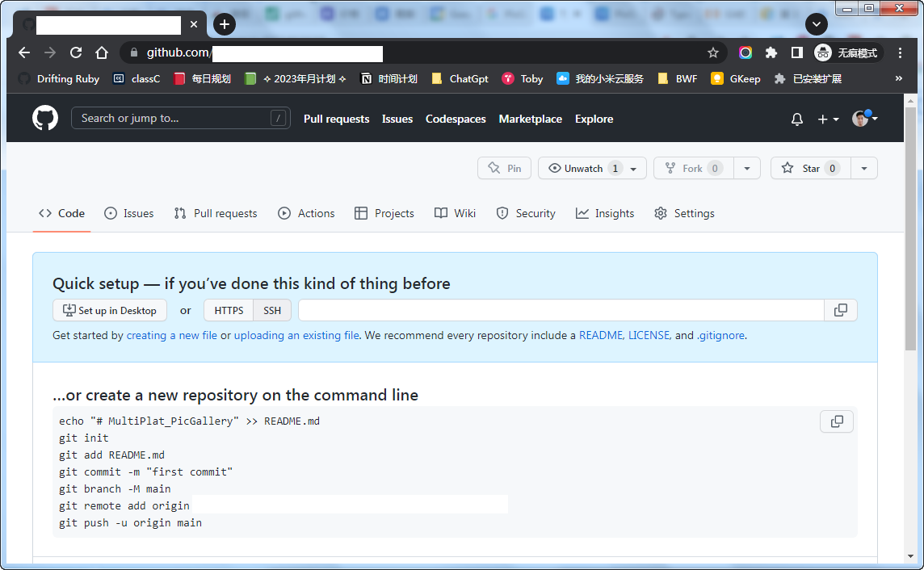Open the repository Settings tab
Image resolution: width=924 pixels, height=570 pixels.
pyautogui.click(x=684, y=214)
